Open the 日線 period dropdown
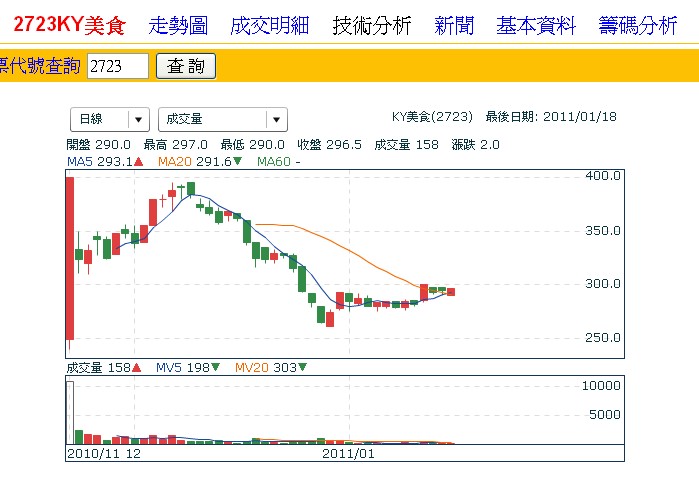Image resolution: width=699 pixels, height=481 pixels. [110, 119]
